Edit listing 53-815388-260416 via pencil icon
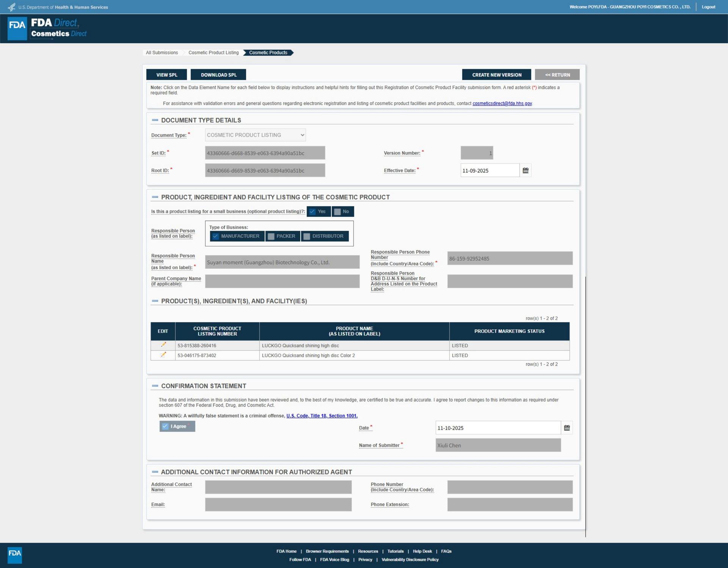Screen dimensions: 728x568 point(163,345)
